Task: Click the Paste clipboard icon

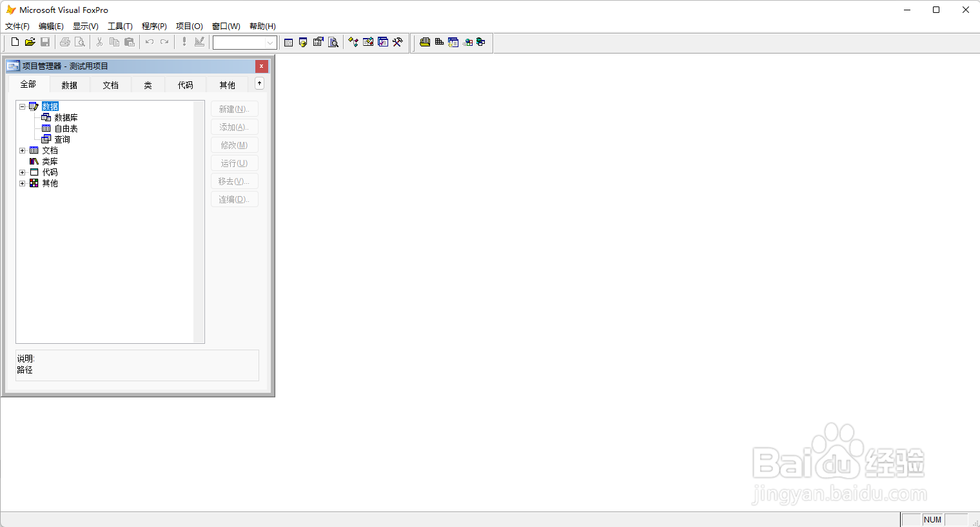Action: point(130,42)
